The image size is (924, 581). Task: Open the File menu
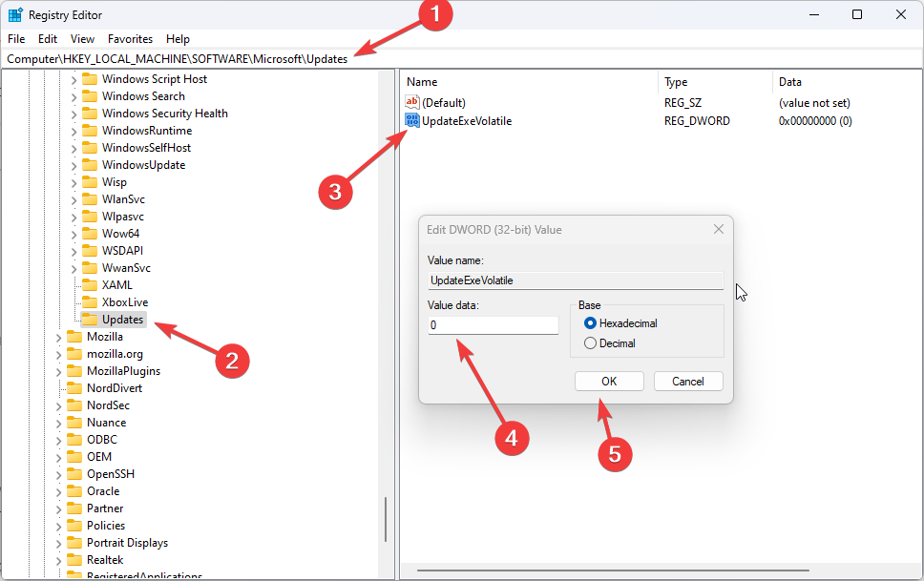16,39
